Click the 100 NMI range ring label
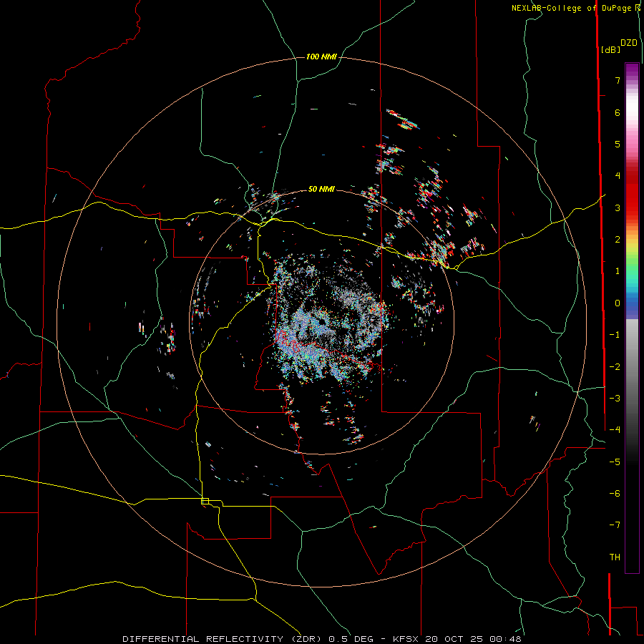Image resolution: width=644 pixels, height=644 pixels. click(x=321, y=57)
